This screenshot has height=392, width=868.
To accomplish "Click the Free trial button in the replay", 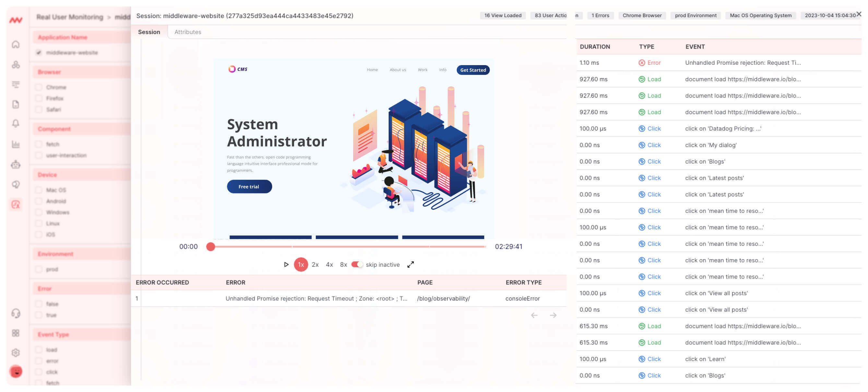I will point(249,186).
